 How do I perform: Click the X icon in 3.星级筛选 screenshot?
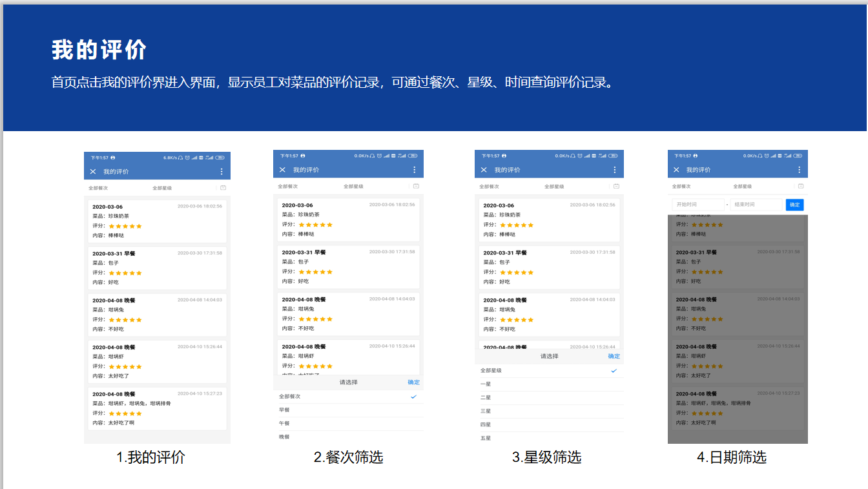tap(484, 170)
